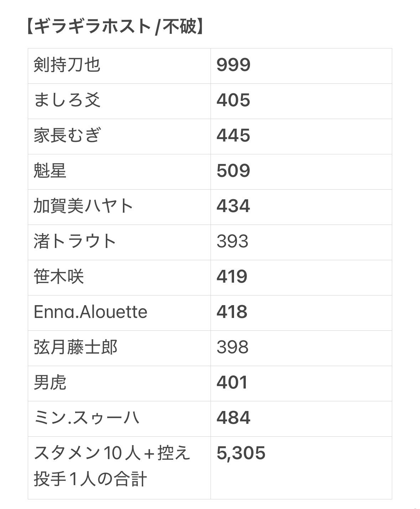Select the 渚トラウト row label
The width and height of the screenshot is (420, 509).
[119, 242]
